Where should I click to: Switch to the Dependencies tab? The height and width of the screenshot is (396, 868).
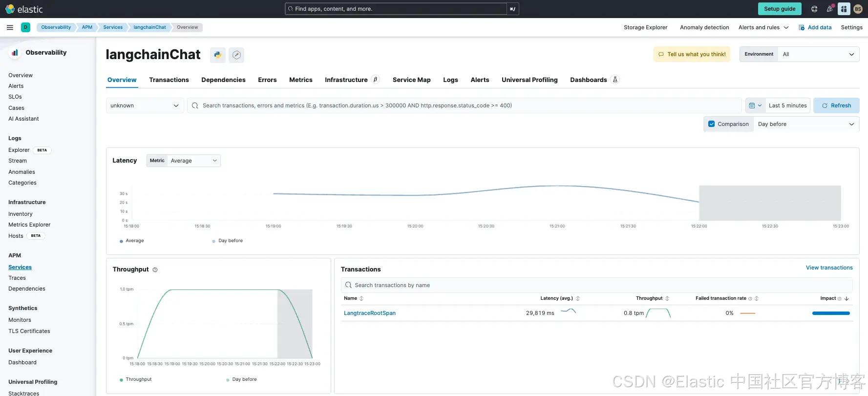tap(223, 80)
